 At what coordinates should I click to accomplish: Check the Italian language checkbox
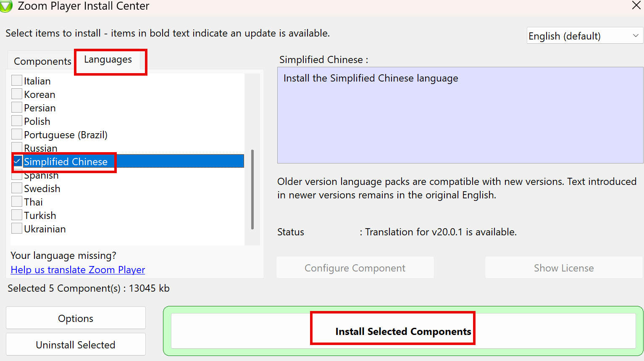point(17,81)
